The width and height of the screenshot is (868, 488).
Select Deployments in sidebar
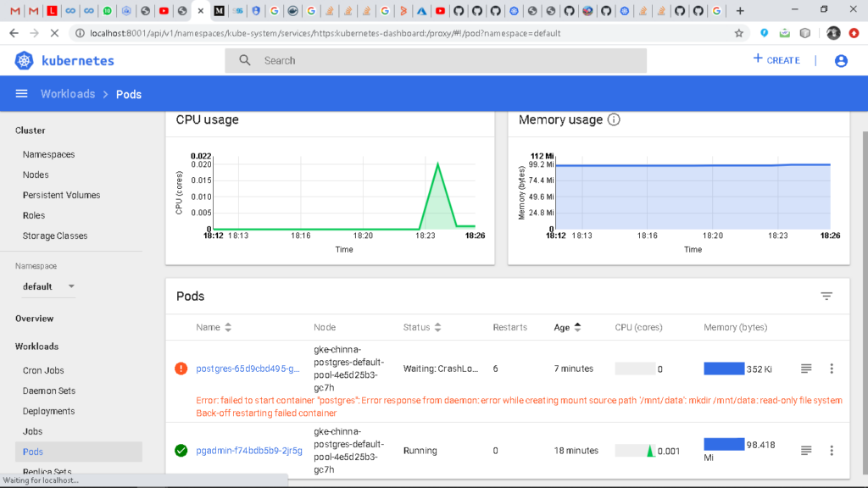(48, 411)
